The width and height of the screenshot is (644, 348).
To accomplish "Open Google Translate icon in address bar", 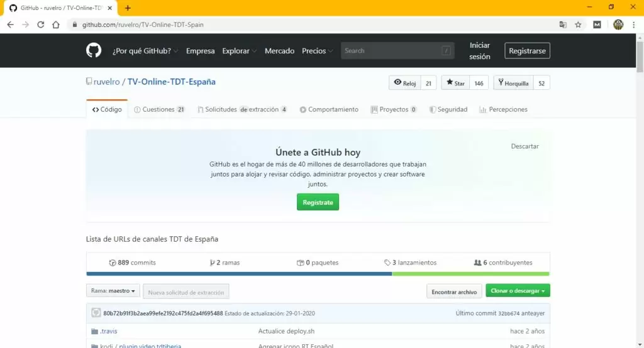I will click(x=563, y=24).
